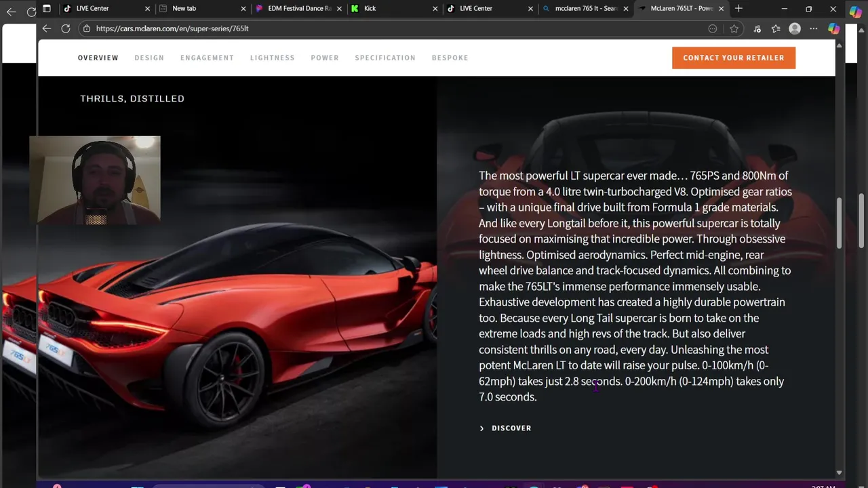Open the Settings and more ellipsis menu
The width and height of the screenshot is (868, 488).
(x=814, y=28)
